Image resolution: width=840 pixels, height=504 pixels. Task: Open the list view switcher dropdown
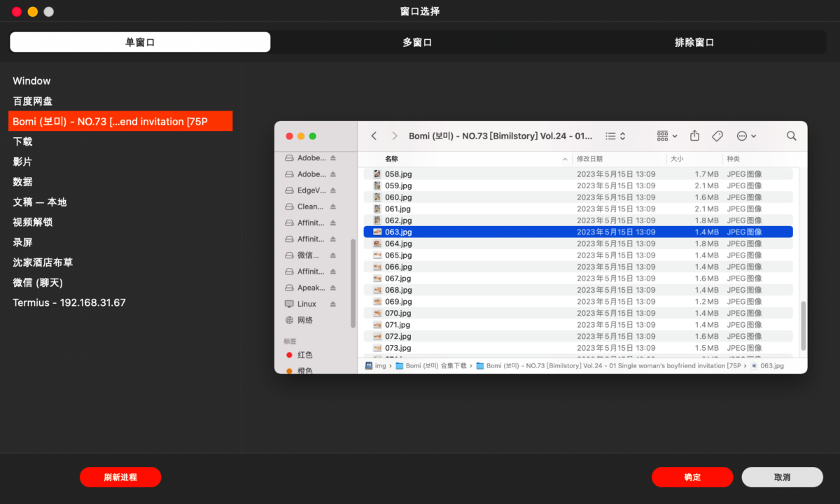click(615, 136)
